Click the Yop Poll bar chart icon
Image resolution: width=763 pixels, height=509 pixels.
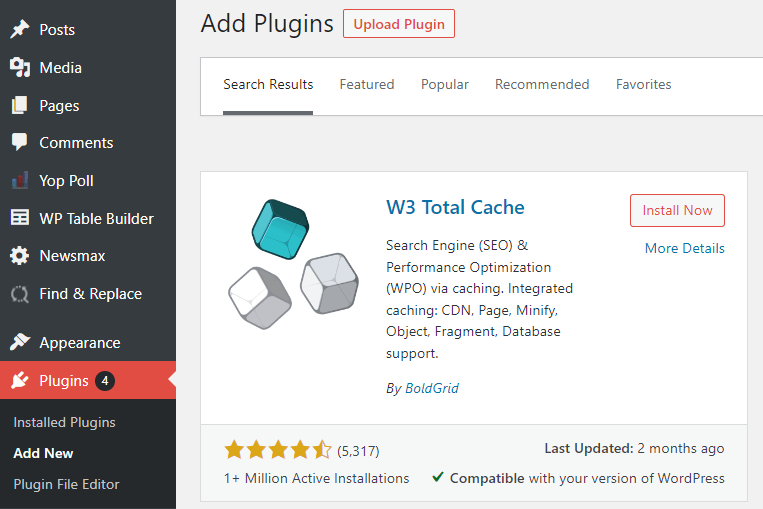tap(19, 181)
